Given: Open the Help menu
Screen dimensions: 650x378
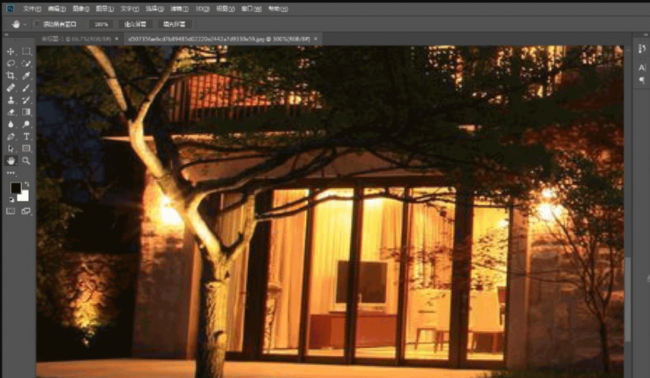Looking at the screenshot, I should point(277,9).
